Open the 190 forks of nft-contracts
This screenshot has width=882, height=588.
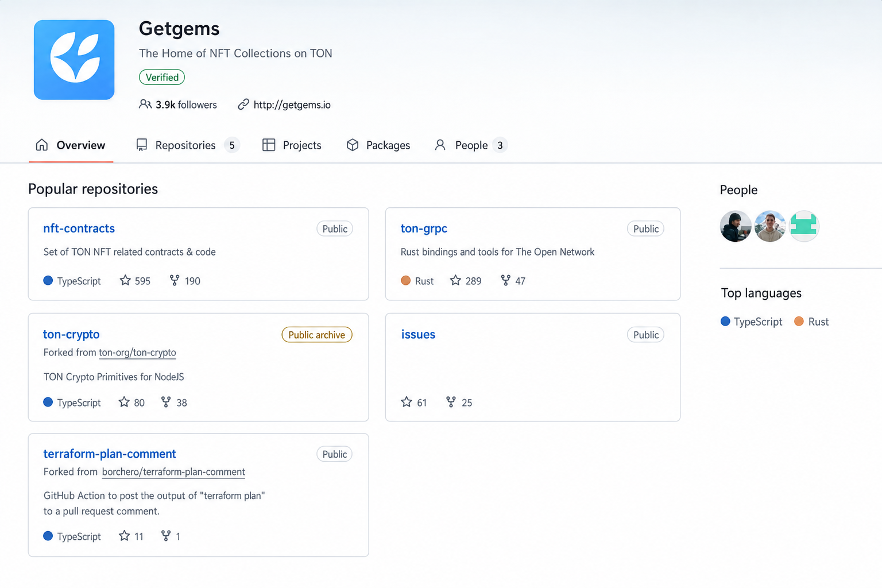[x=192, y=281]
